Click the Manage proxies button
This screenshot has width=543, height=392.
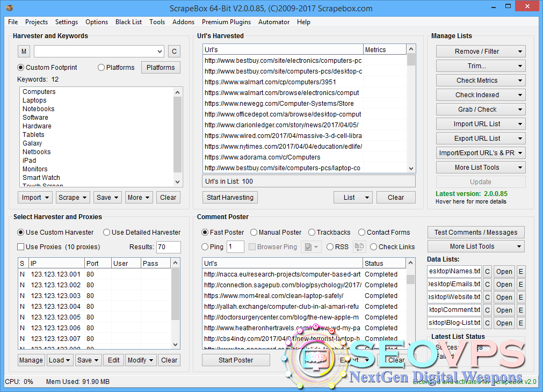point(31,360)
